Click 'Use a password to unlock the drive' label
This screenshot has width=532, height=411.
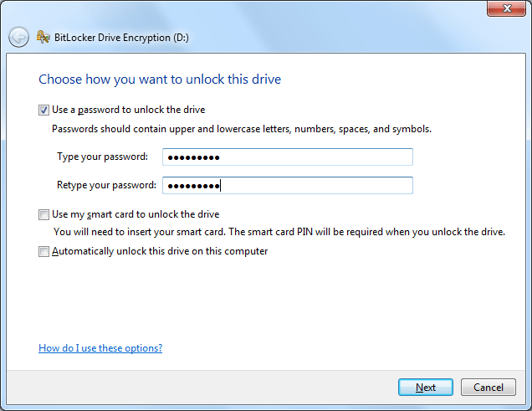click(x=128, y=110)
